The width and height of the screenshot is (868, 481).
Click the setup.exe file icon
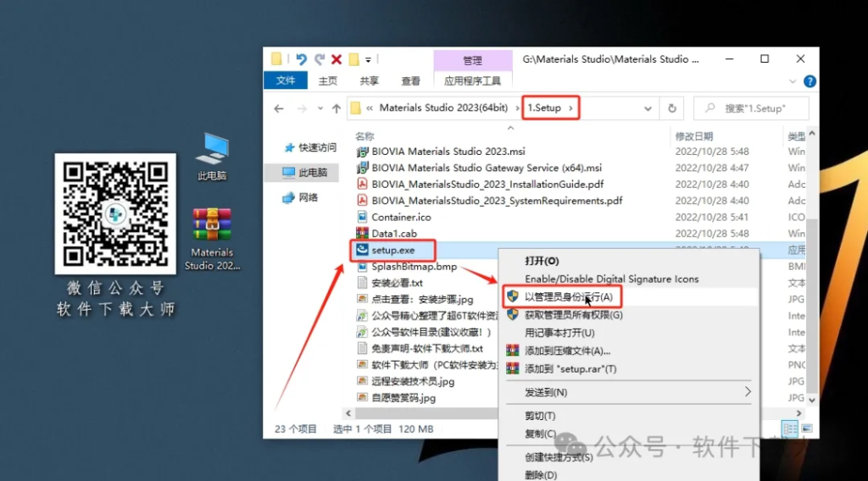pos(362,250)
